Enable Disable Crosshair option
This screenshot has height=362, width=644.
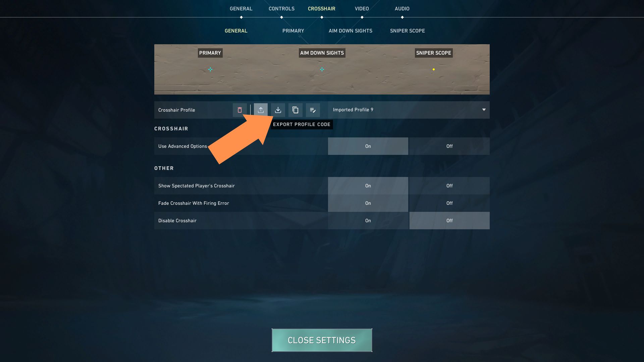coord(368,221)
